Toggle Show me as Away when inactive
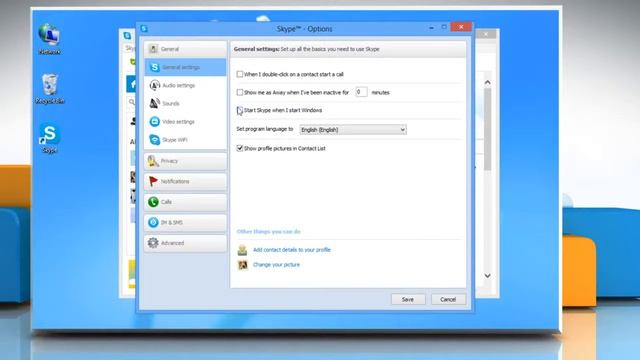The width and height of the screenshot is (640, 360). click(x=240, y=93)
